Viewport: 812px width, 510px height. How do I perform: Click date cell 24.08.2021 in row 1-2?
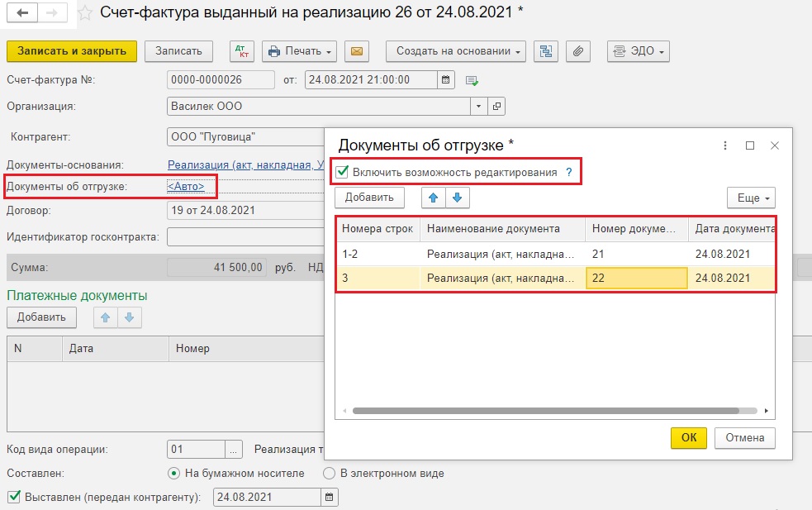[732, 254]
